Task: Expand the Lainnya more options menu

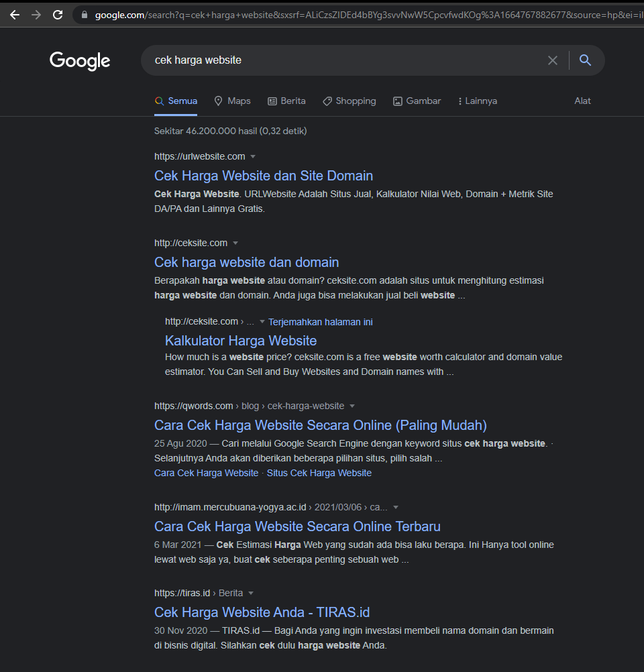Action: coord(477,101)
